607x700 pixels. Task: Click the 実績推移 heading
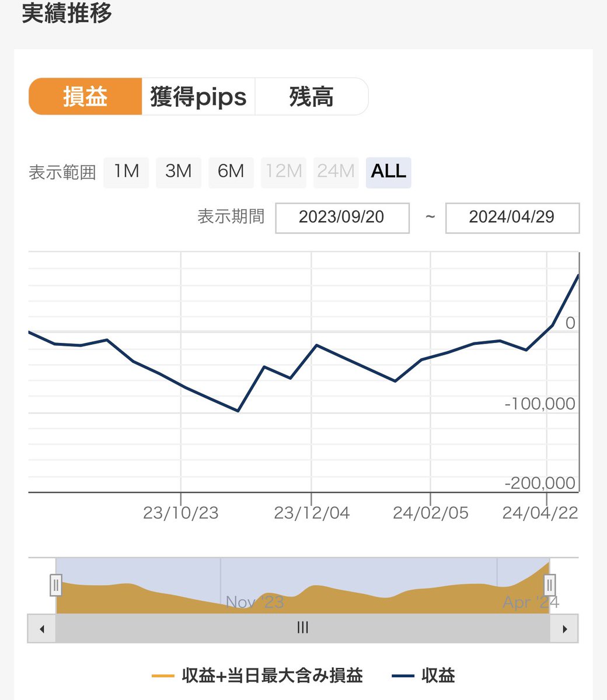[x=67, y=13]
